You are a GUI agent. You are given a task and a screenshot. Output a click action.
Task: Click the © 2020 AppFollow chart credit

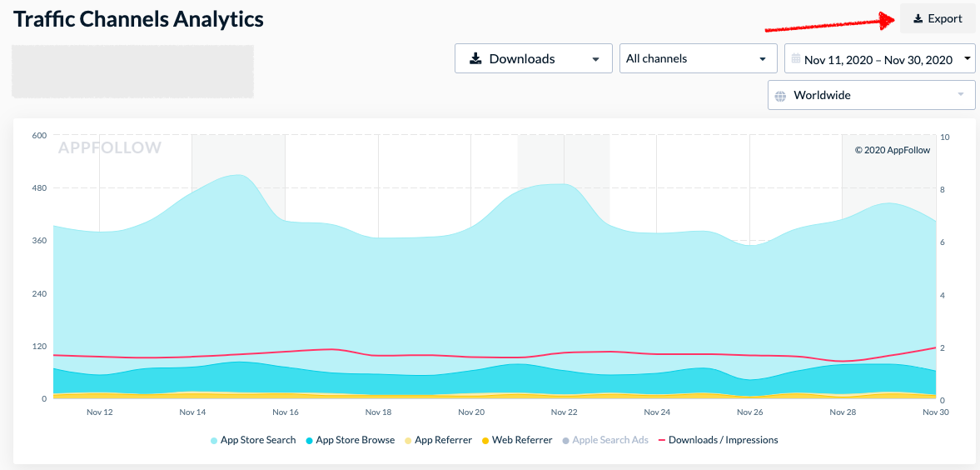pyautogui.click(x=893, y=150)
